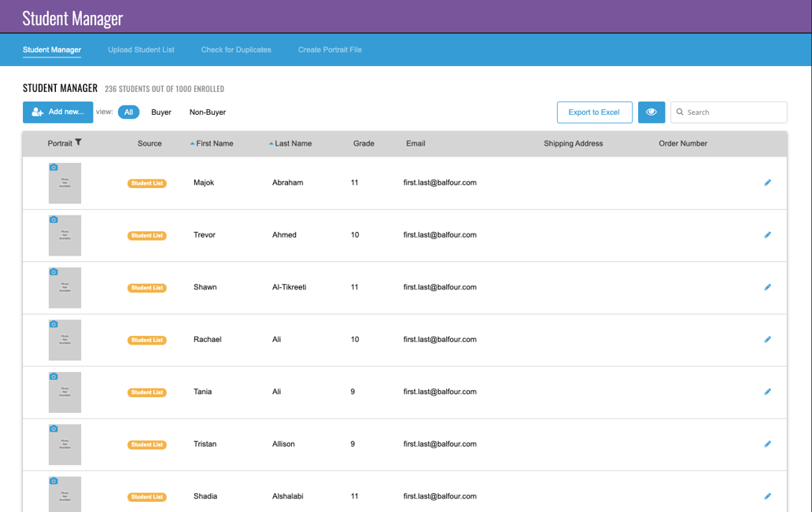The height and width of the screenshot is (512, 812).
Task: Click the Export to Excel button
Action: (x=594, y=112)
